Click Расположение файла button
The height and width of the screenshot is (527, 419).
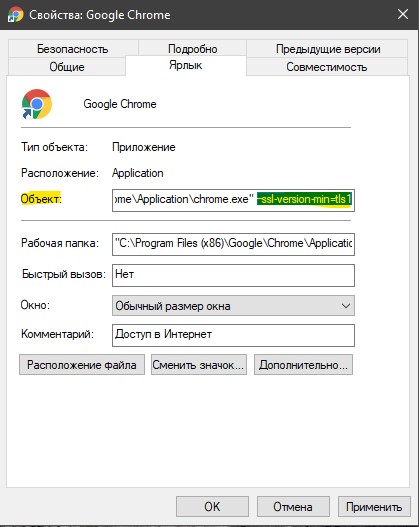point(82,365)
